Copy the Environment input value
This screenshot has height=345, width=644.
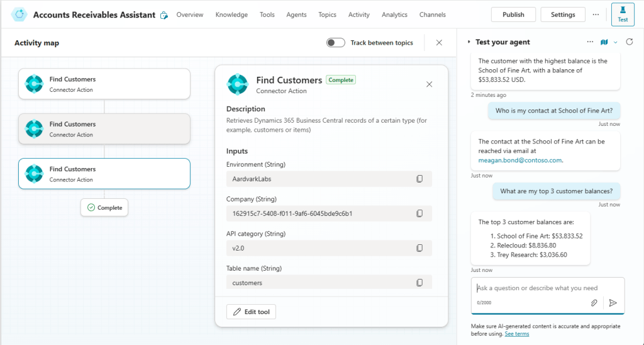click(419, 179)
